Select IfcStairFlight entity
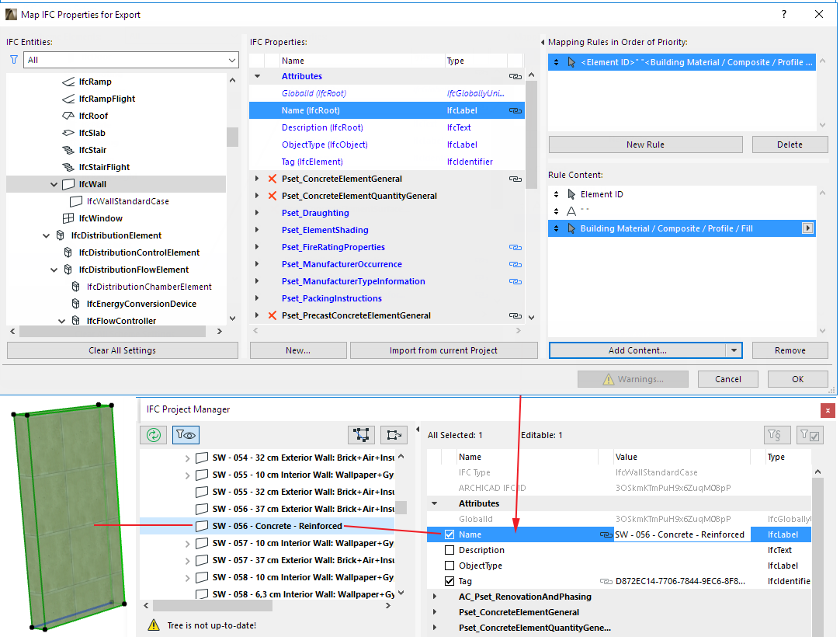Screen dimensions: 840x637 pos(104,167)
